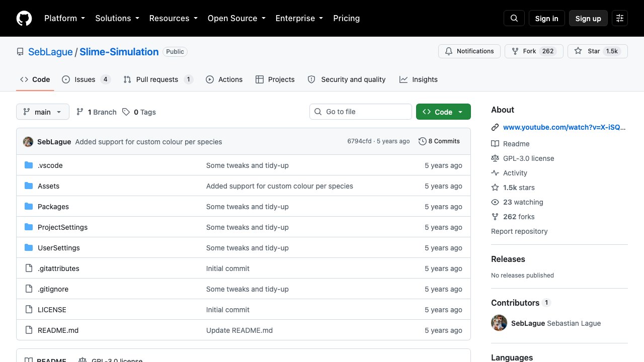The width and height of the screenshot is (644, 362).
Task: Open the green Code dropdown button
Action: pyautogui.click(x=443, y=112)
